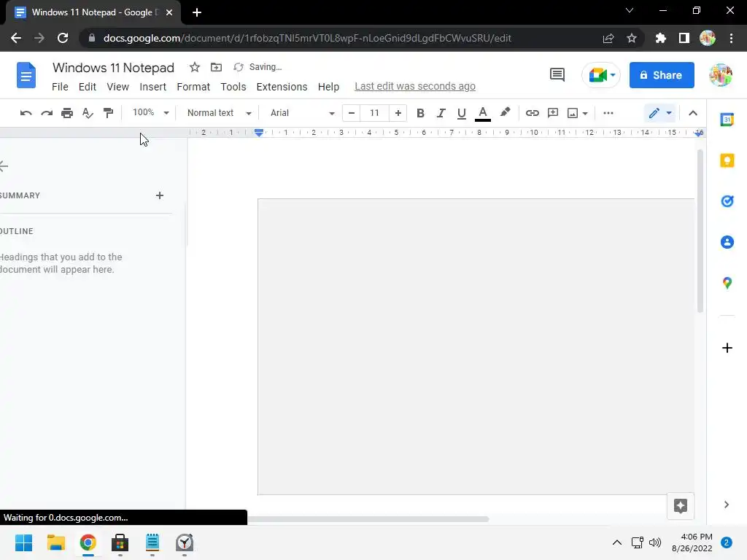Viewport: 747px width, 560px height.
Task: Move document using the folder icon
Action: [216, 67]
